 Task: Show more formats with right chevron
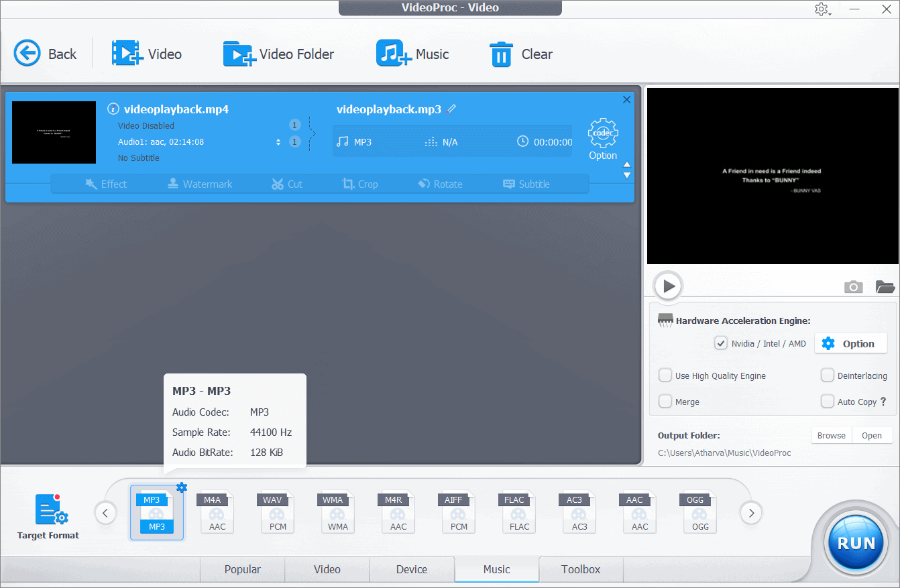[x=751, y=514]
